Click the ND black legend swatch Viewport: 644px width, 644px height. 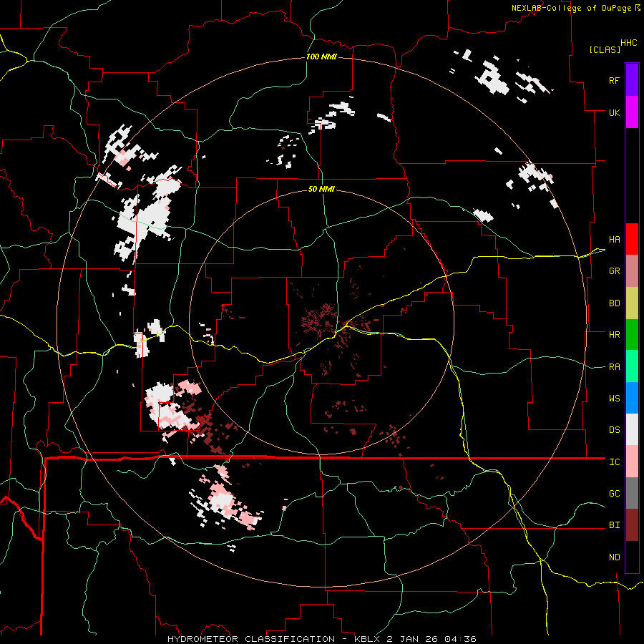tap(632, 557)
